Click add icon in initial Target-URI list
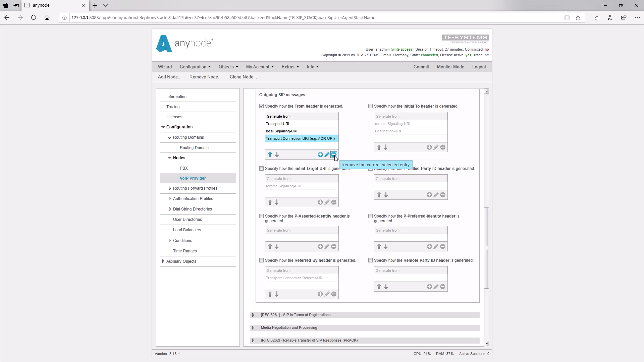Viewport: 644px width, 362px height. tap(320, 202)
